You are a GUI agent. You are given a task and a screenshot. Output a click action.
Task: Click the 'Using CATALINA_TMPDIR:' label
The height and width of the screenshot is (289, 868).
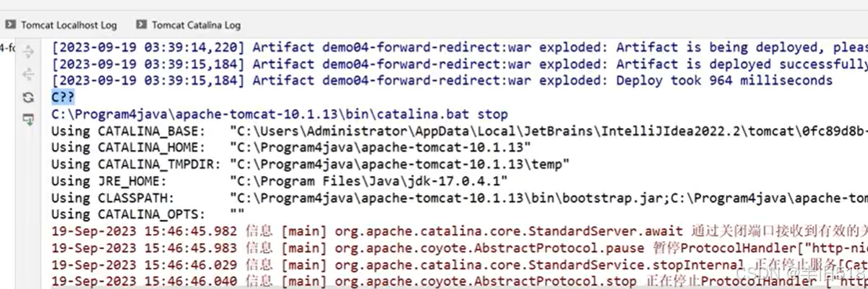pos(136,165)
